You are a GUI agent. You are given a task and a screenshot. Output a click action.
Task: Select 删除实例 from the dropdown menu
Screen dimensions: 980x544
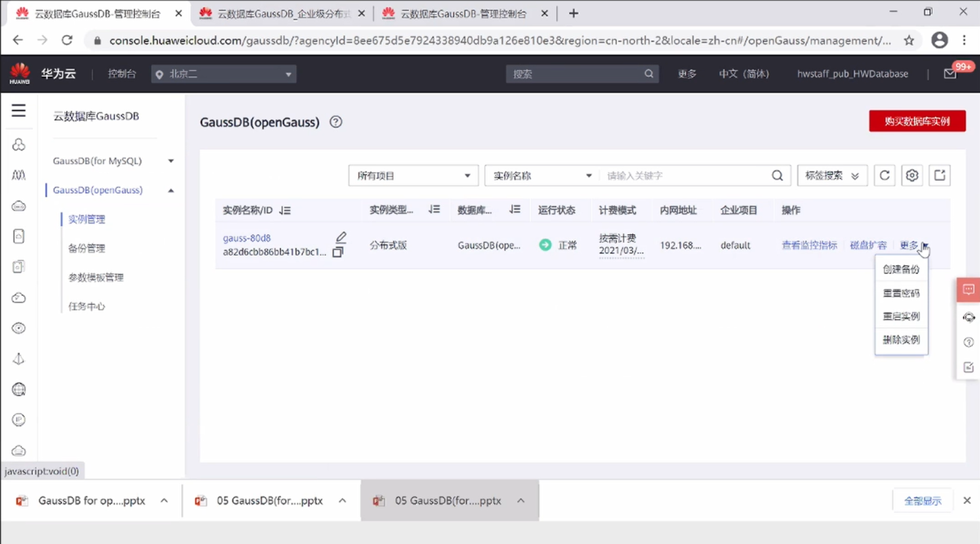pos(901,340)
